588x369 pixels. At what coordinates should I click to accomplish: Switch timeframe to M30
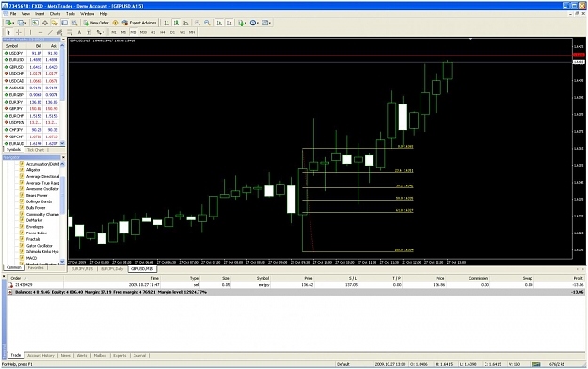pyautogui.click(x=143, y=32)
